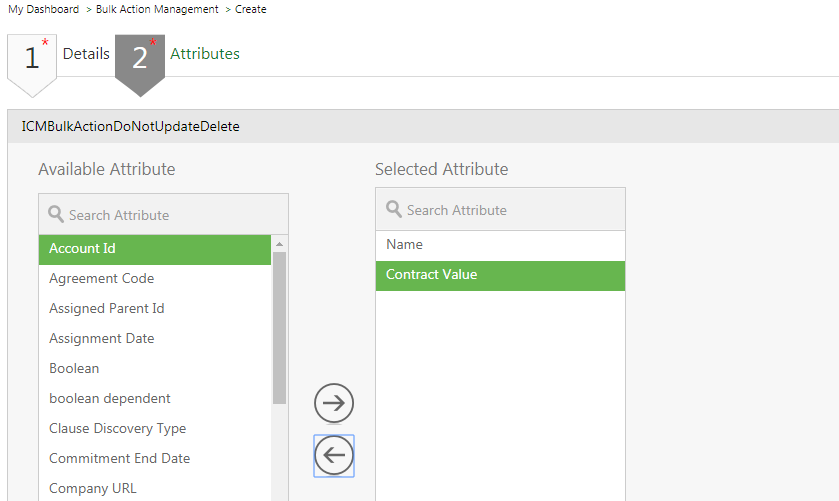Select Contract Value in selected list
Viewport: 839px width, 501px height.
(x=500, y=275)
